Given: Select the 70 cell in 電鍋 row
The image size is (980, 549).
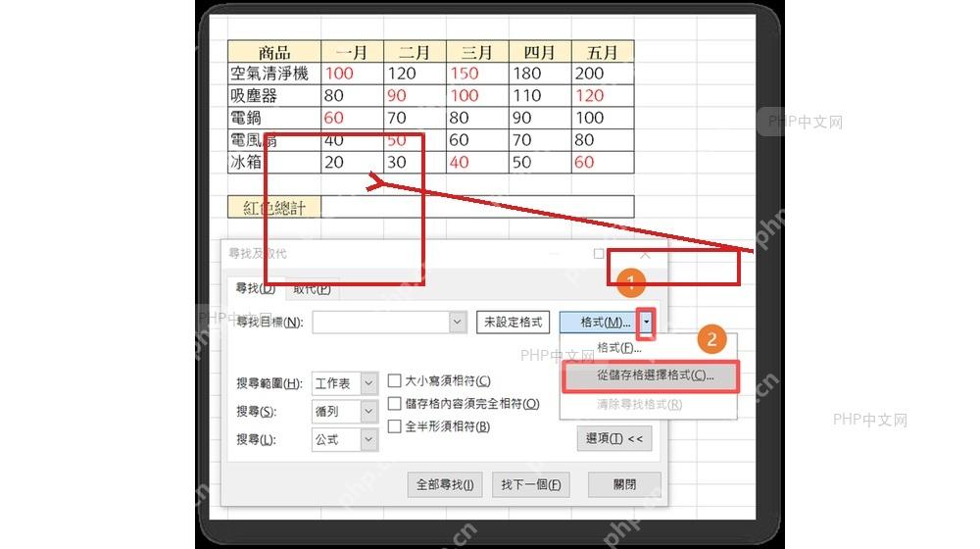Looking at the screenshot, I should pyautogui.click(x=415, y=118).
